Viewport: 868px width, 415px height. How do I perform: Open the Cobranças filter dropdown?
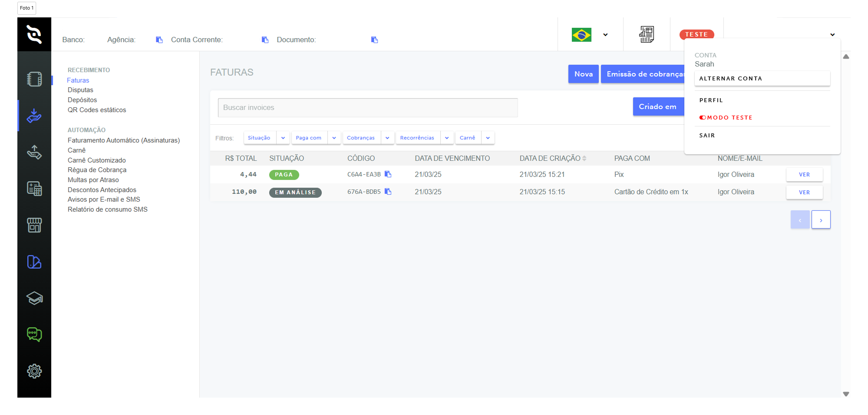tap(369, 138)
